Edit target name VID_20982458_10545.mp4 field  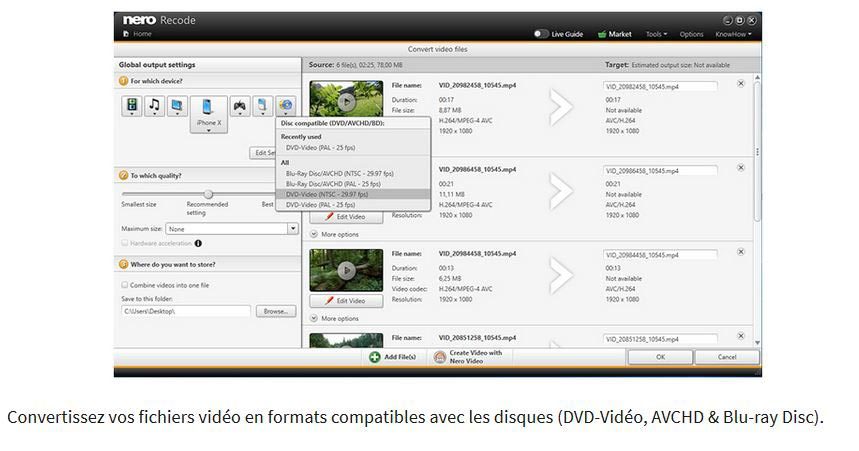(660, 87)
